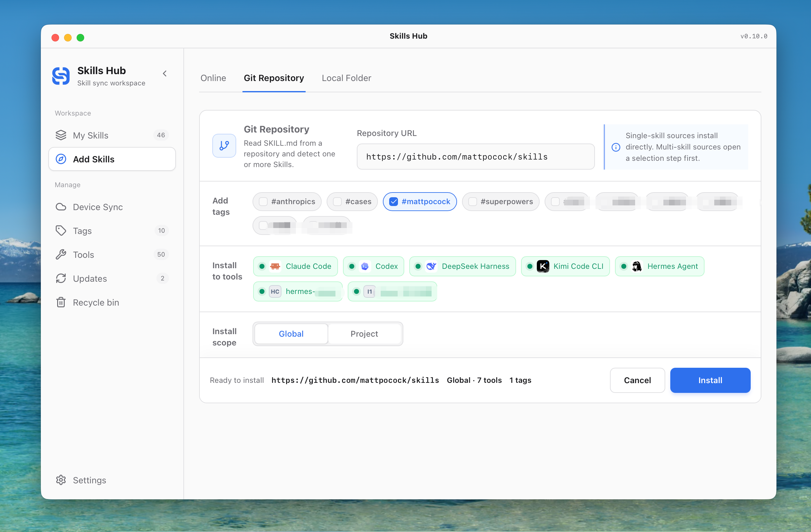Click the blue Install button

(710, 380)
